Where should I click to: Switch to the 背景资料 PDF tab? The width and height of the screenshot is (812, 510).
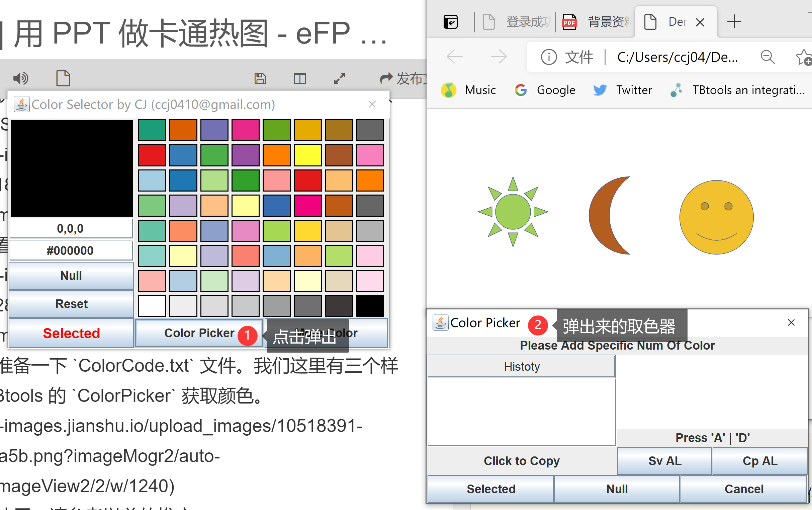coord(596,22)
